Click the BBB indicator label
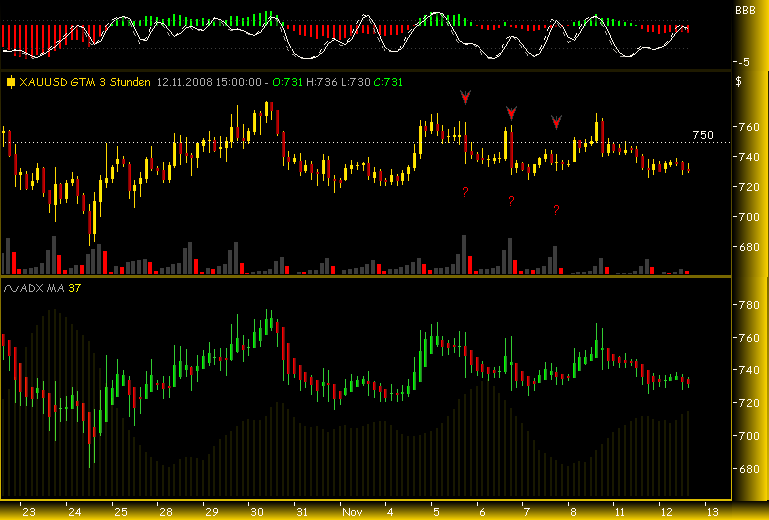This screenshot has width=769, height=520. click(x=745, y=10)
